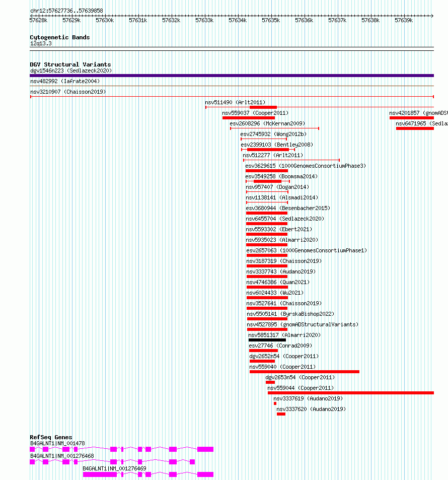The width and height of the screenshot is (448, 480).
Task: Select B4GALNT1|NM_001276468 gene label
Action: [62, 456]
